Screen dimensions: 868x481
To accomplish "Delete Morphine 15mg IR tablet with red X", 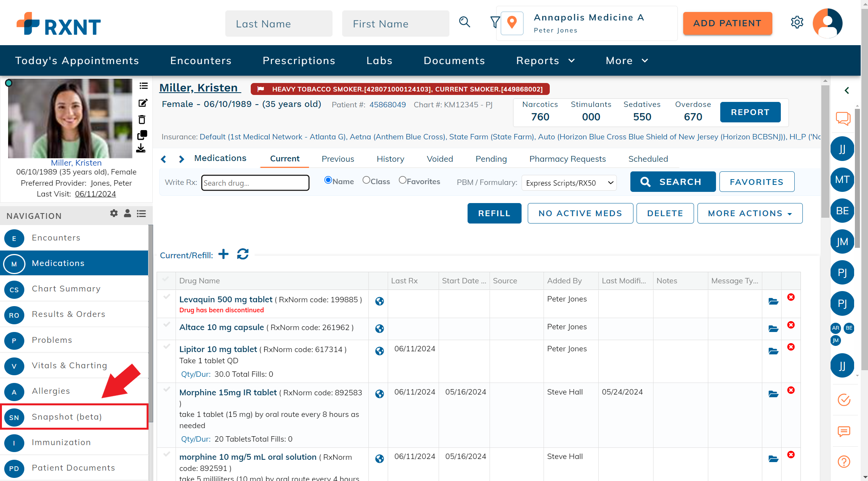I will pyautogui.click(x=791, y=390).
